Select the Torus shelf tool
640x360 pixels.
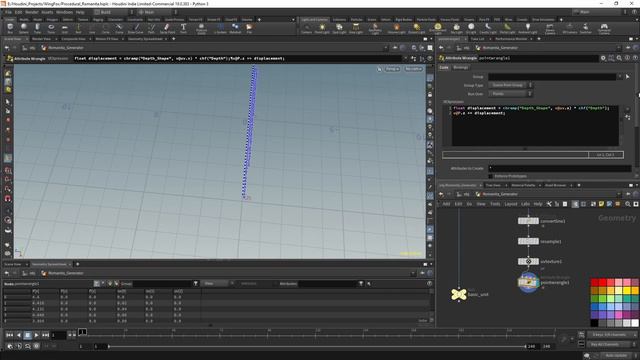[x=51, y=28]
